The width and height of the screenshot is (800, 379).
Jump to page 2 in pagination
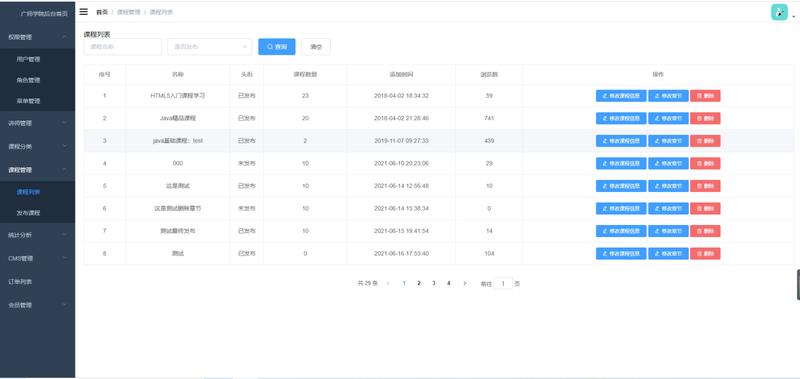(x=419, y=283)
